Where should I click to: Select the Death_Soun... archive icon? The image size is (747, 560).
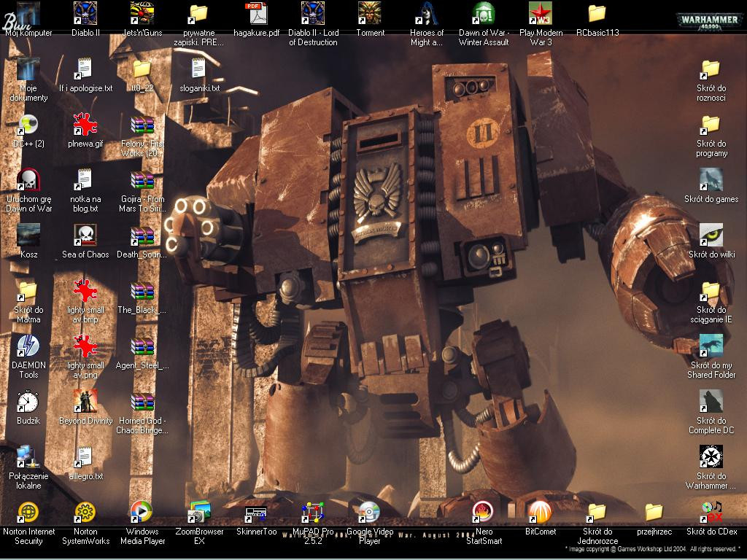(x=142, y=236)
